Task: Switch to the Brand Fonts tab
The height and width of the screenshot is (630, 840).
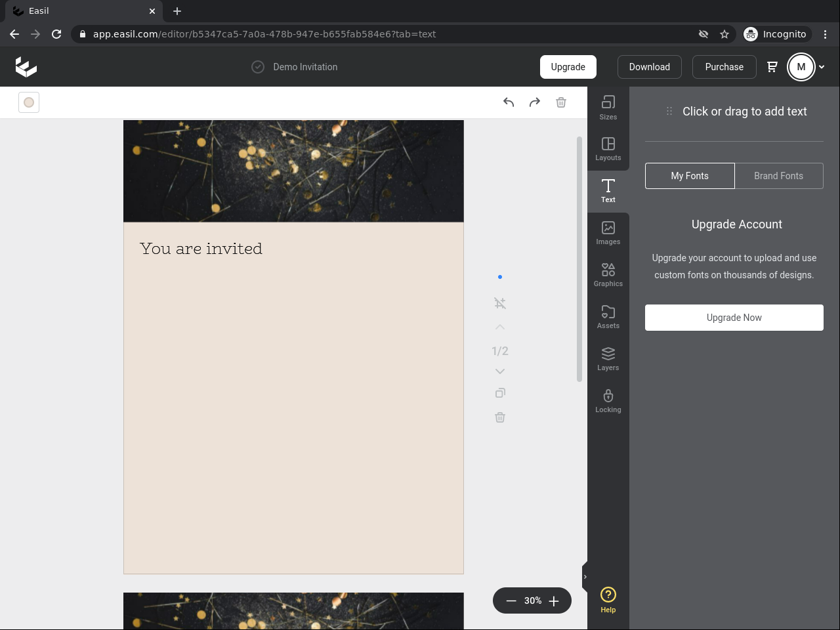Action: pos(779,176)
